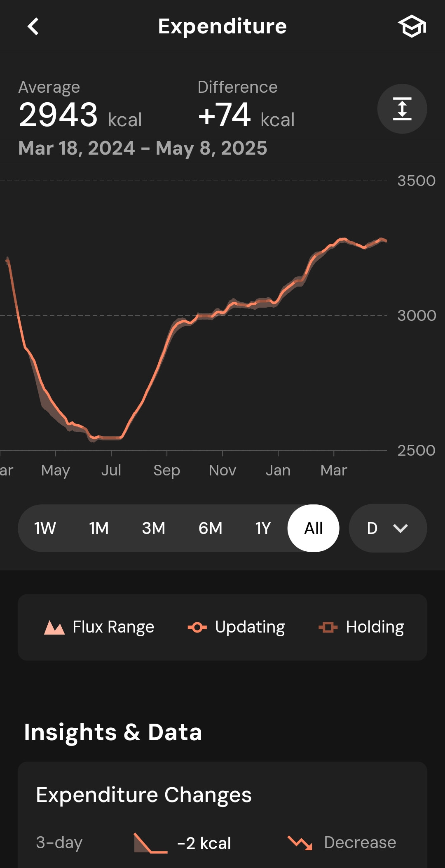This screenshot has height=868, width=445.
Task: Tap the 3-day trend chart icon
Action: coord(150,843)
